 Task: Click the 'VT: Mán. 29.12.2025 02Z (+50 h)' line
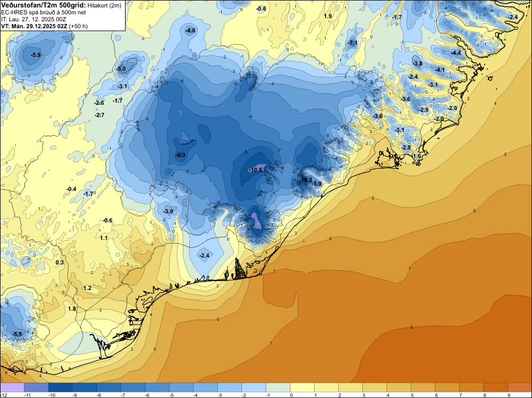[x=44, y=26]
